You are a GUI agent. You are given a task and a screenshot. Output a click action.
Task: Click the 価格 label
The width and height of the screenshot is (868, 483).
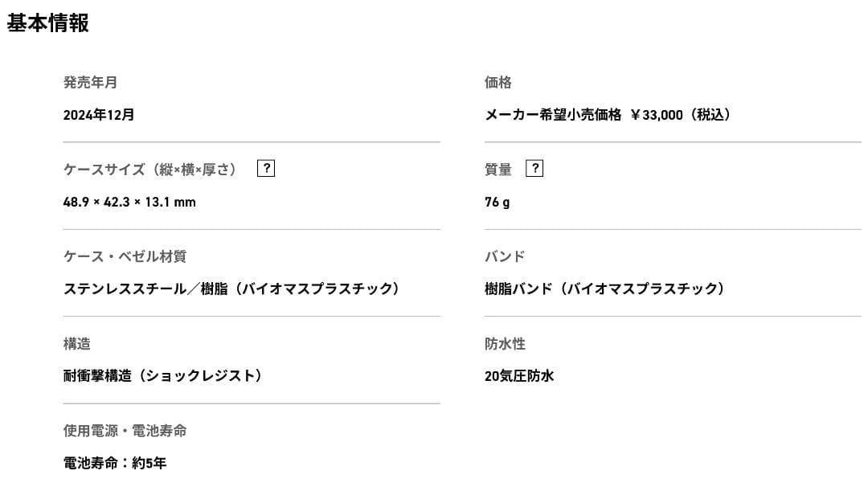498,82
